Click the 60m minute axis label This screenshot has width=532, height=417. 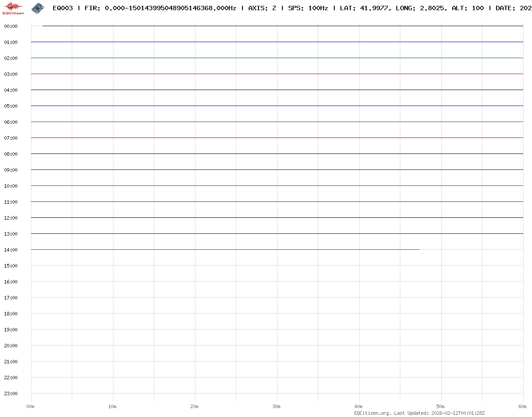tap(523, 406)
